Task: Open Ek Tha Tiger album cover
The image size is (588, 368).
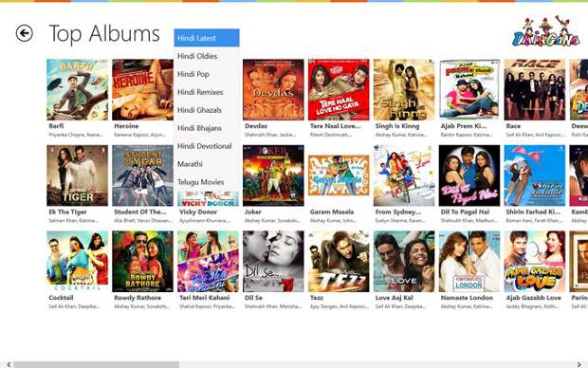Action: 77,175
